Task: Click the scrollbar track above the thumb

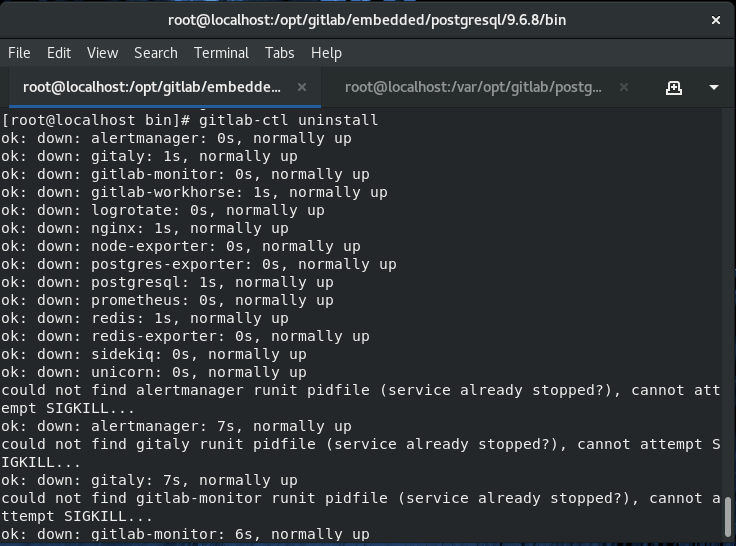Action: pos(728,300)
